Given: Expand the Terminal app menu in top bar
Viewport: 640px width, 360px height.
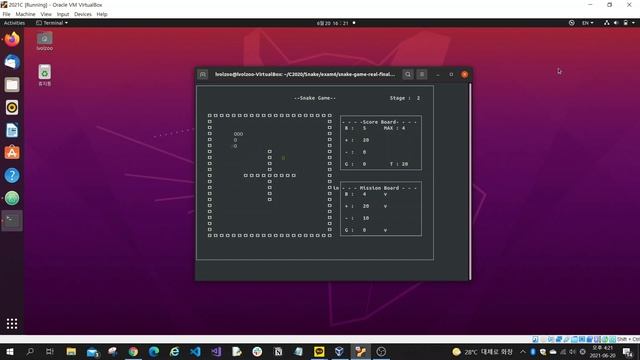Looking at the screenshot, I should point(52,23).
